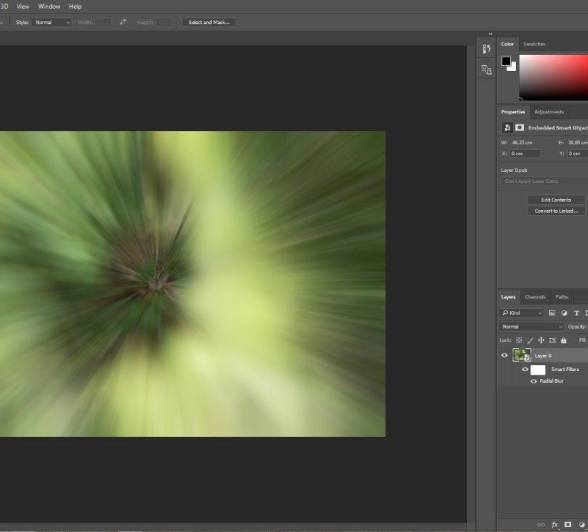588x532 pixels.
Task: Open Don't Apply Layer Comp dropdown
Action: click(x=544, y=181)
